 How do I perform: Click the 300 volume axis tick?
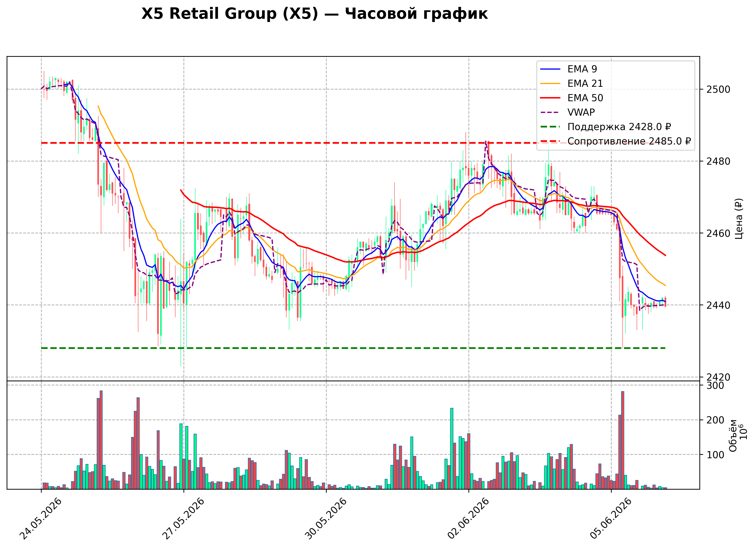(715, 385)
